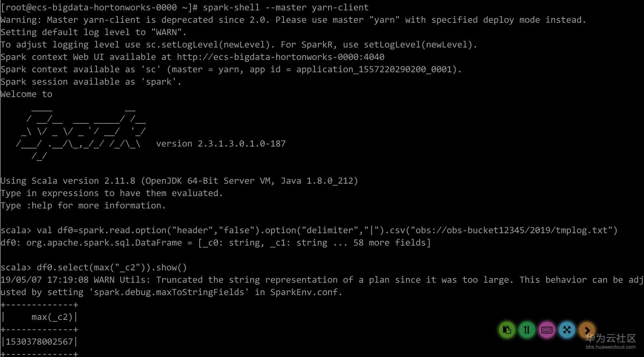Open file transfer with up-down arrows icon

[527, 330]
